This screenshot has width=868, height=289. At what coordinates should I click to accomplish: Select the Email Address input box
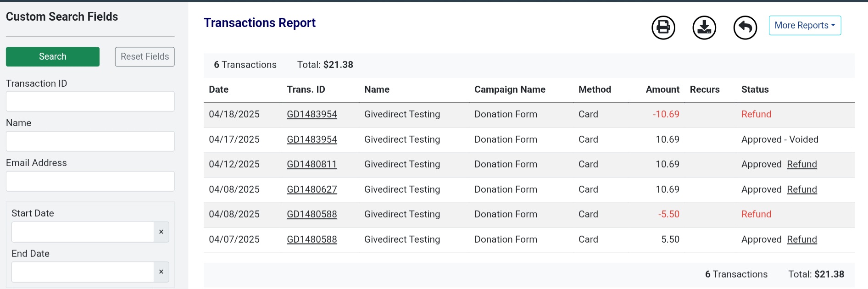[x=90, y=181]
